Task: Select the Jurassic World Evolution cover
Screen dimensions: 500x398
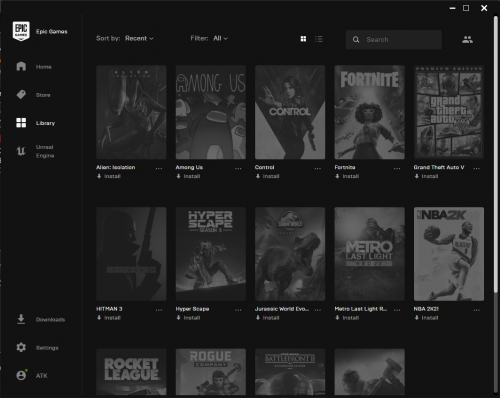Action: pos(290,254)
